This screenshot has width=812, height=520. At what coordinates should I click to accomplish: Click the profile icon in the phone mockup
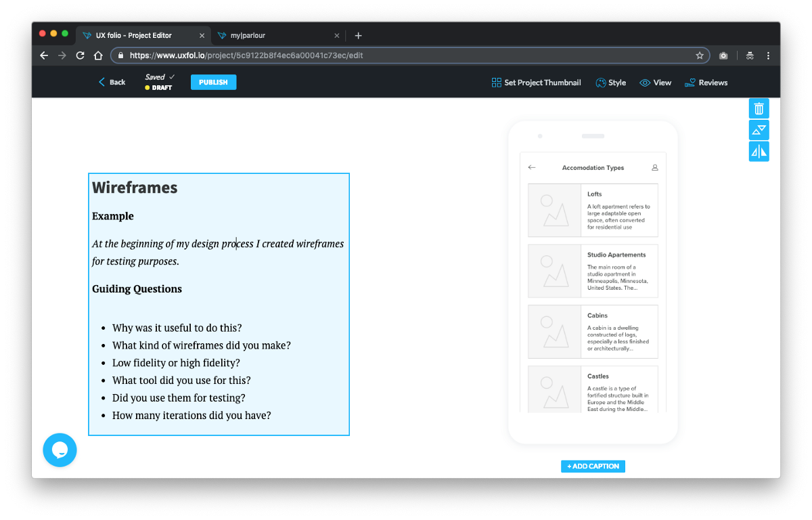click(654, 167)
